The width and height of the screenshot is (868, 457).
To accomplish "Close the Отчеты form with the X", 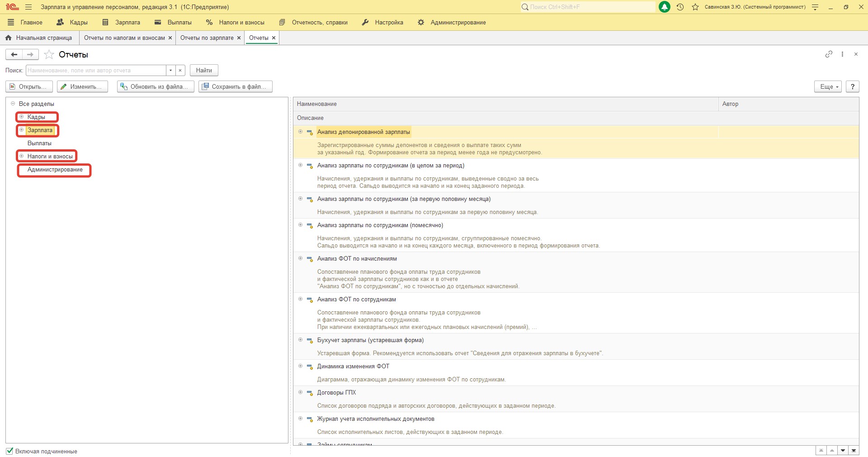I will click(x=856, y=54).
